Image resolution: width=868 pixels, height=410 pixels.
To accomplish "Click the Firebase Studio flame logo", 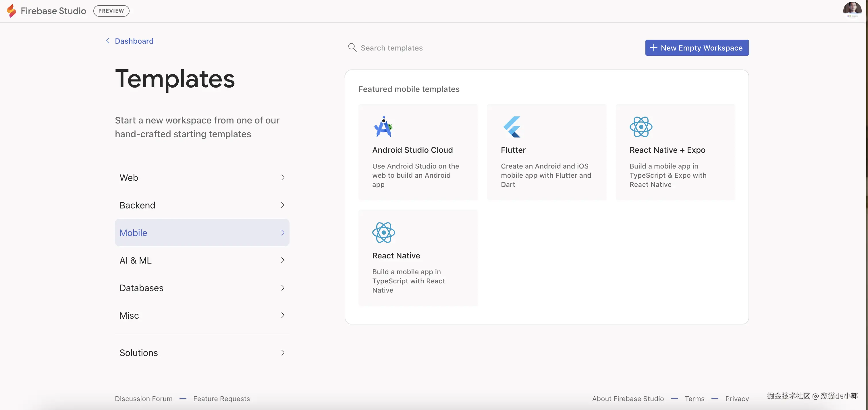I will [11, 11].
